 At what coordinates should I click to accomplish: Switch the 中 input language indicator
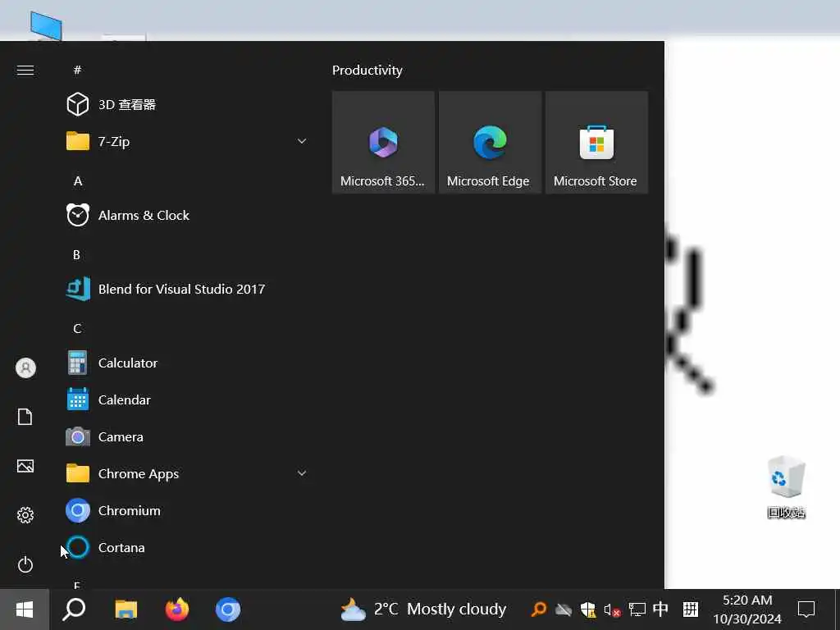click(x=660, y=609)
